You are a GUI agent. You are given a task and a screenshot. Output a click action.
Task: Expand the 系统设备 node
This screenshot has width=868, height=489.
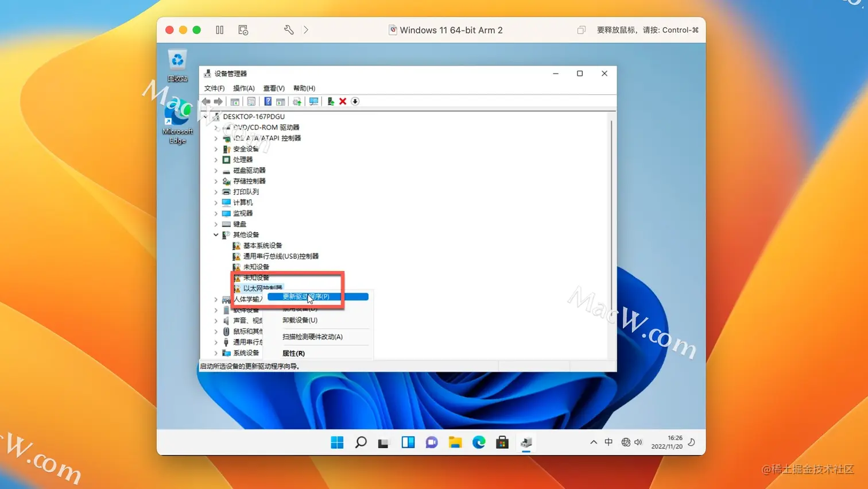coord(216,353)
